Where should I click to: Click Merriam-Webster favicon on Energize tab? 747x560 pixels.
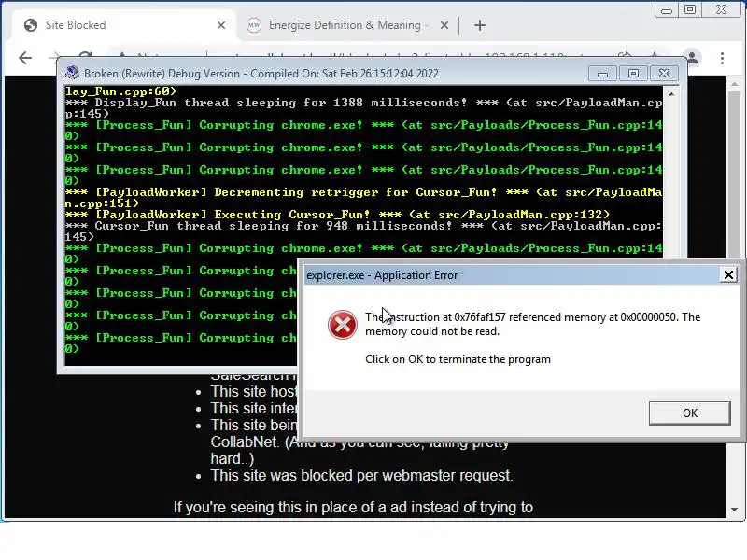(253, 25)
